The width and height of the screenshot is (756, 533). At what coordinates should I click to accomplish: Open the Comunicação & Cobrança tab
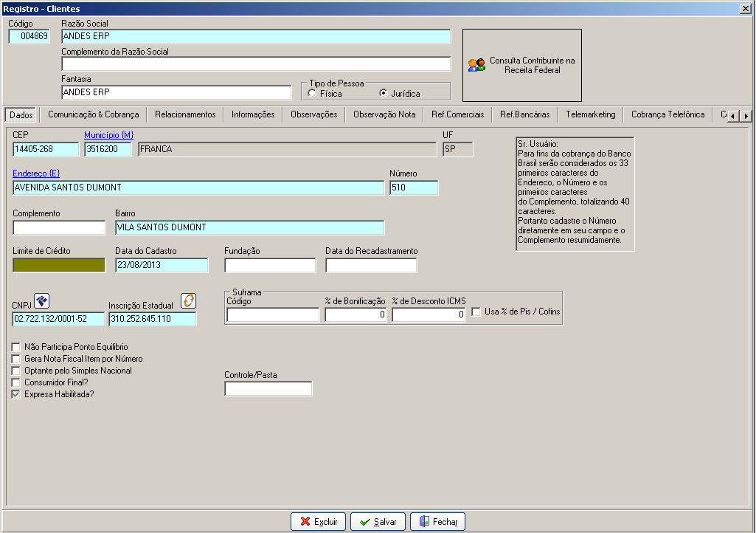(93, 114)
